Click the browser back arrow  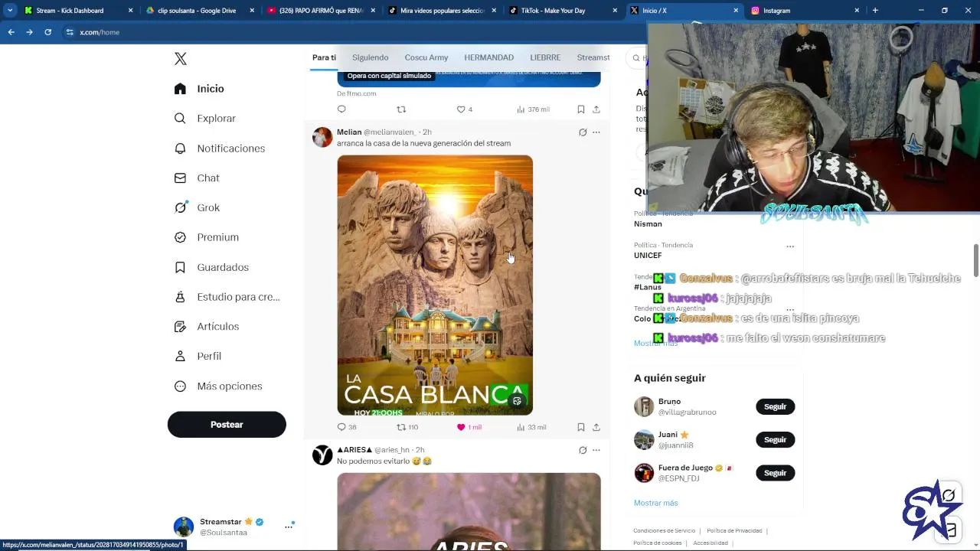tap(11, 32)
